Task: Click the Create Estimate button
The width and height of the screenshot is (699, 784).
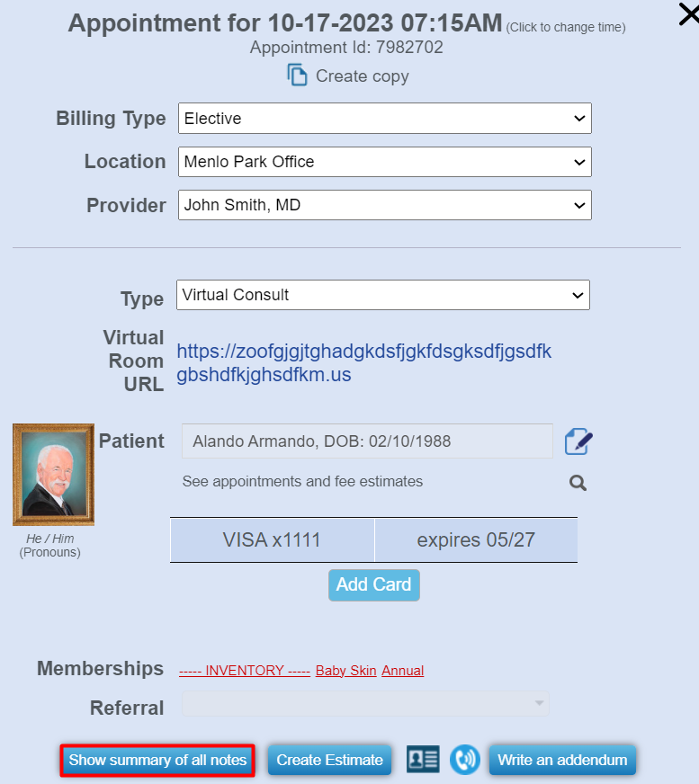Action: [329, 760]
